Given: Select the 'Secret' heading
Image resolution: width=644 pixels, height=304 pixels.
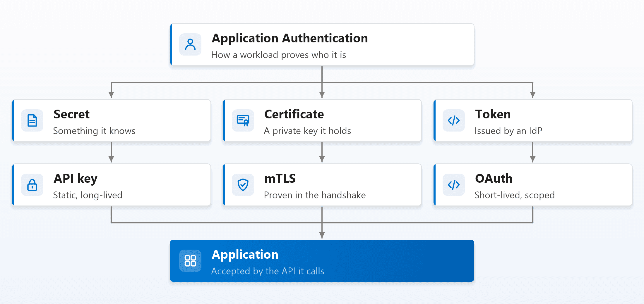Looking at the screenshot, I should (71, 114).
